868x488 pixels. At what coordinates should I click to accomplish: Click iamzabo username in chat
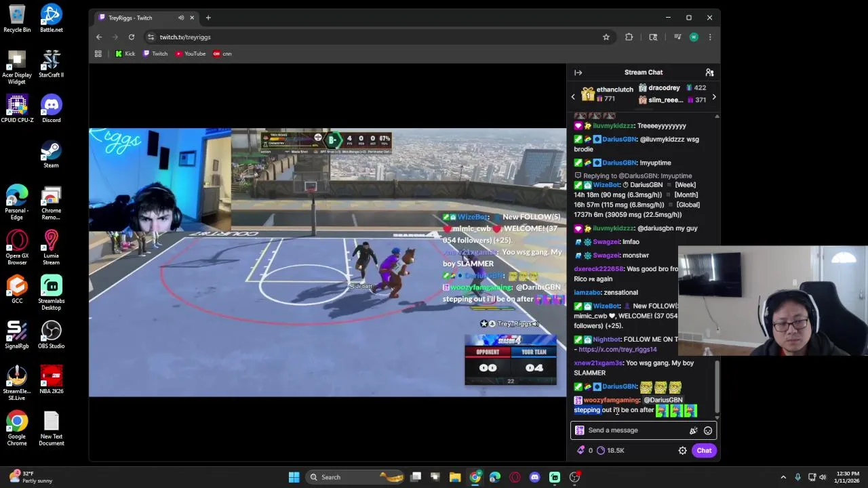587,293
